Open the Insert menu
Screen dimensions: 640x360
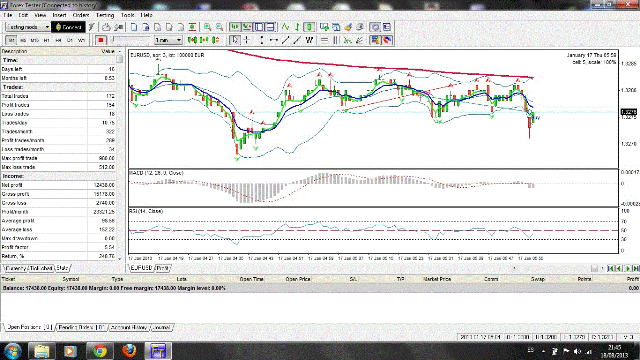coord(59,15)
